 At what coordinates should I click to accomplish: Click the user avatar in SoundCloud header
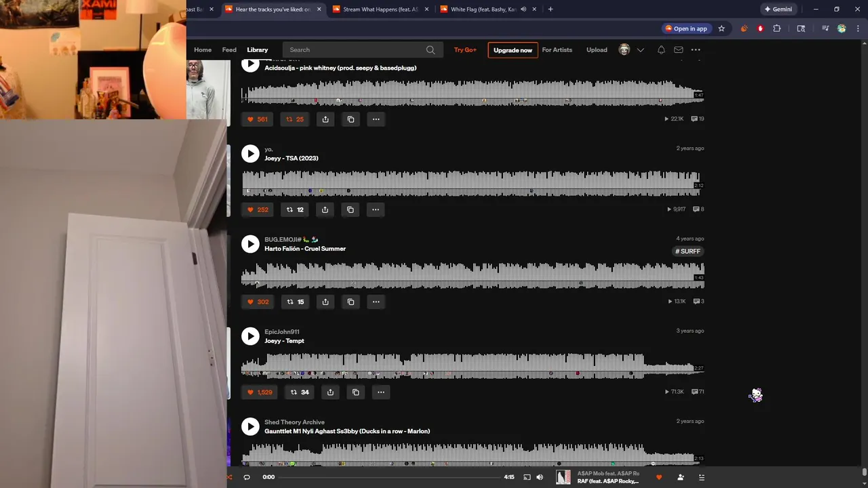(625, 49)
